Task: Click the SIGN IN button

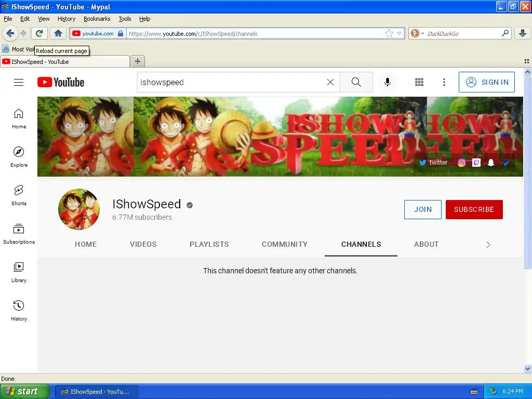Action: 486,82
